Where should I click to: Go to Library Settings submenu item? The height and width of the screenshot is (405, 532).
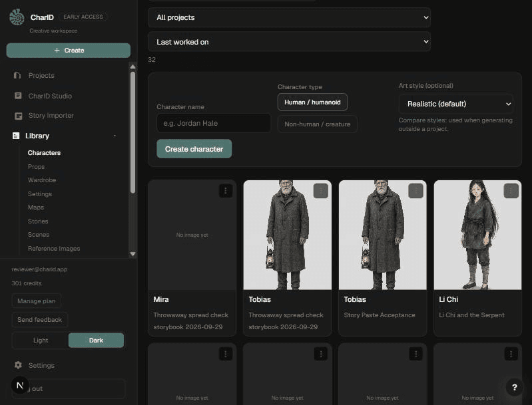point(40,194)
